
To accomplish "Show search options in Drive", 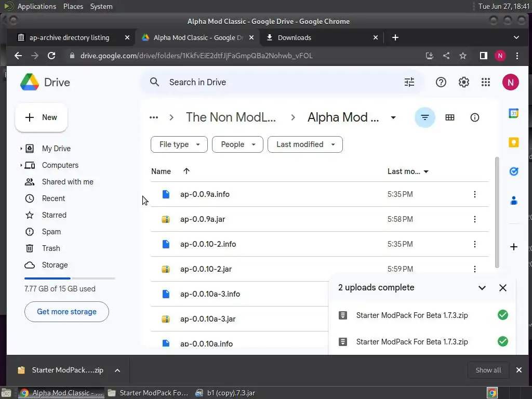I will click(409, 82).
